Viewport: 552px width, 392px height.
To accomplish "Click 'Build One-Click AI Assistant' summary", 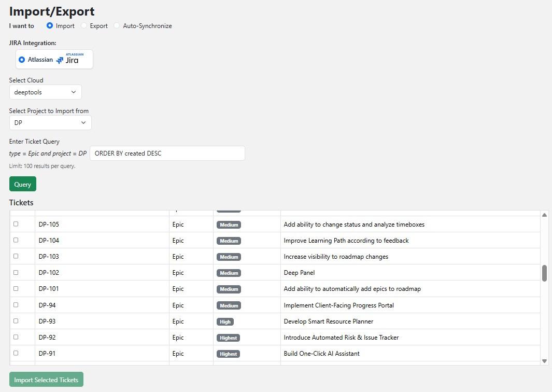I will [x=322, y=354].
